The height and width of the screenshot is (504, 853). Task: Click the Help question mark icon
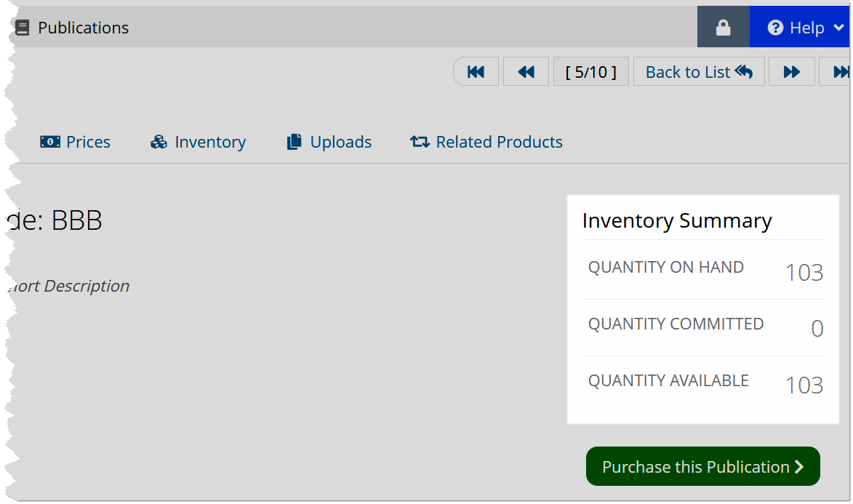click(x=775, y=28)
